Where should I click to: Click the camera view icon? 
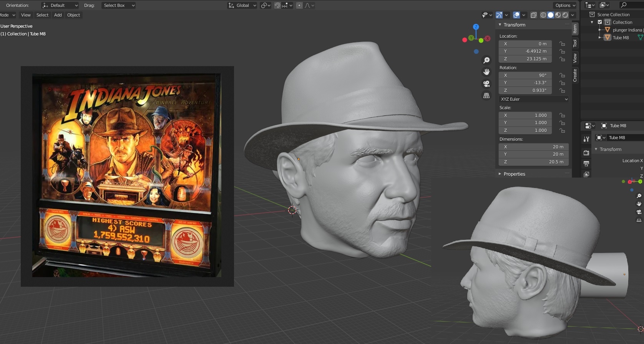coord(486,84)
